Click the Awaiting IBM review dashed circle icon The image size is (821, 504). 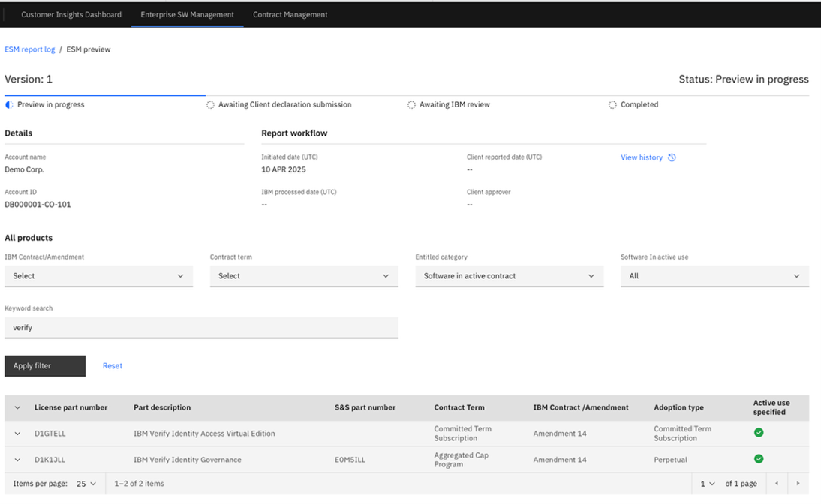click(x=411, y=105)
